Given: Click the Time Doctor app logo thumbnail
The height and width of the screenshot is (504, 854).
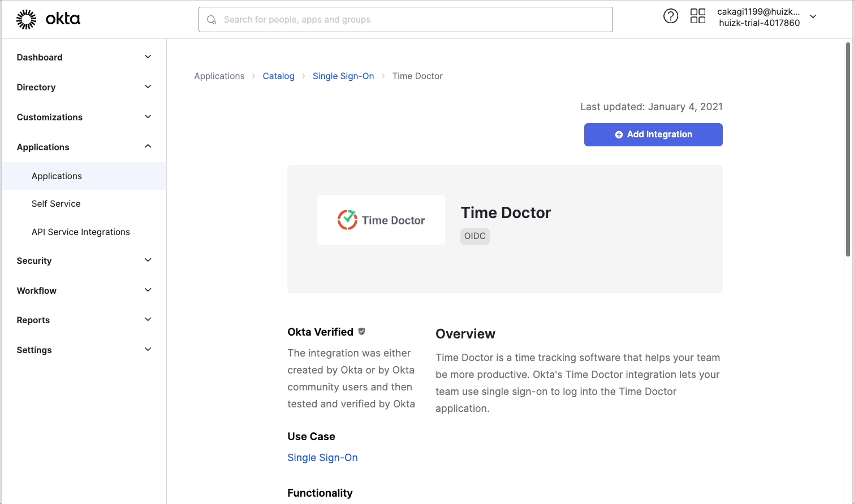Looking at the screenshot, I should pyautogui.click(x=381, y=219).
